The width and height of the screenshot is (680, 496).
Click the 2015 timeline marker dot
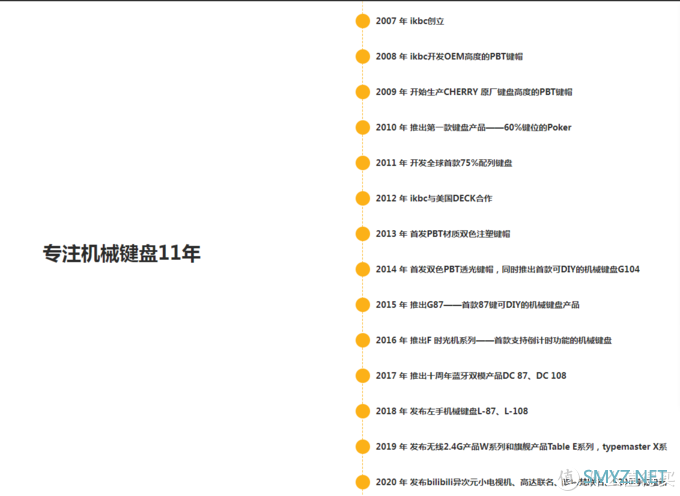pyautogui.click(x=363, y=305)
